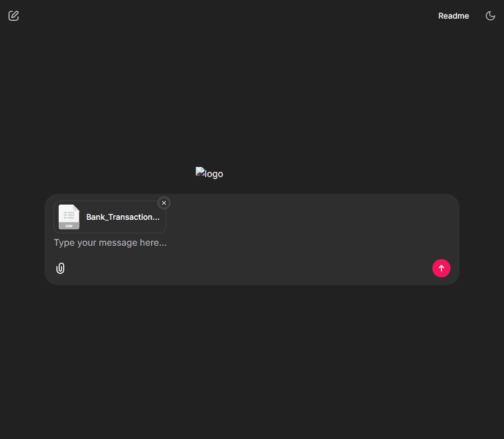Click the attached CSV file chip
Image resolution: width=504 pixels, height=439 pixels.
[x=110, y=217]
